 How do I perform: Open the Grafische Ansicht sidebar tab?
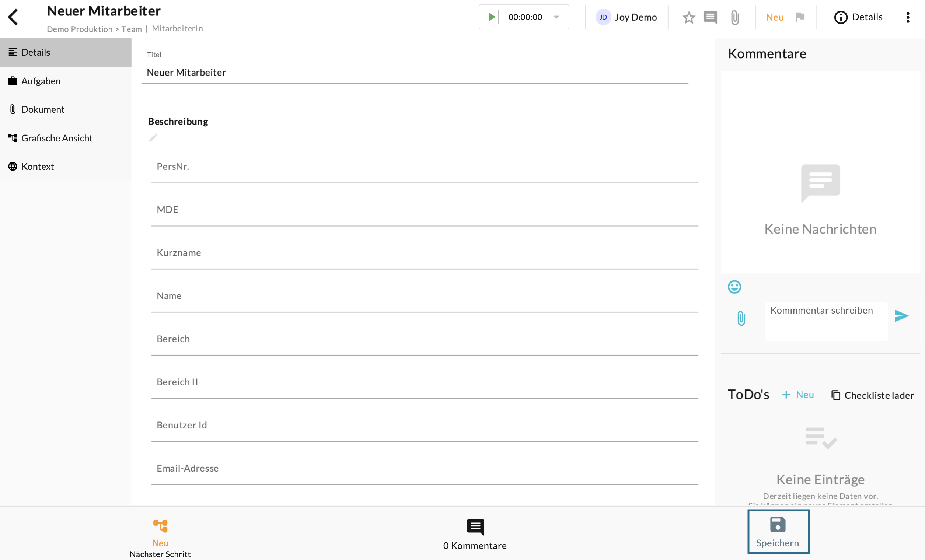point(56,138)
